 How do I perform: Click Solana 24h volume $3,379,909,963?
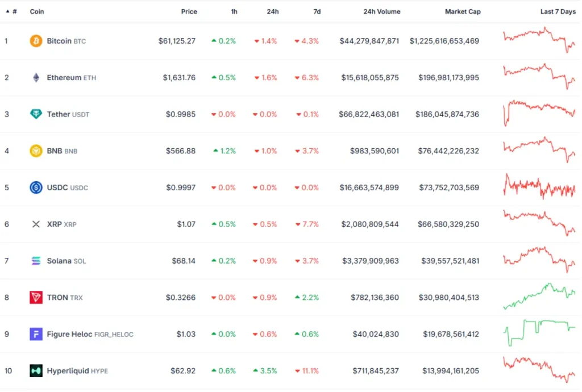[371, 261]
